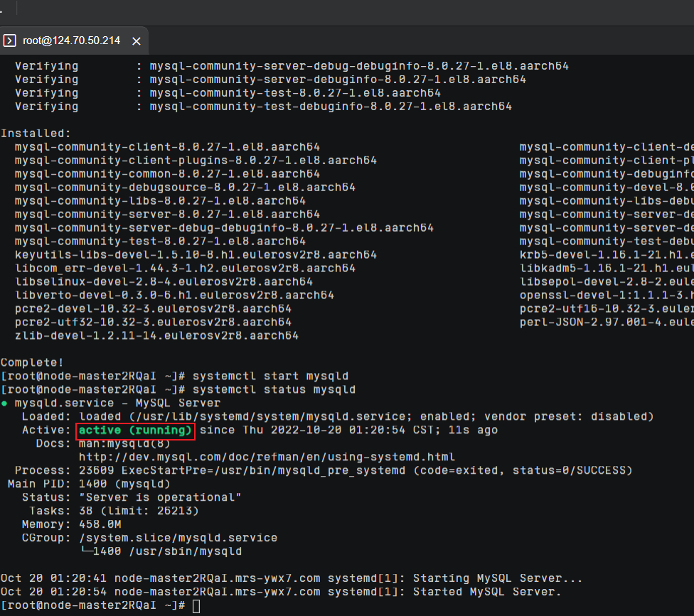694x616 pixels.
Task: Open the dev.mysql.com using-systemd URL
Action: [x=267, y=457]
